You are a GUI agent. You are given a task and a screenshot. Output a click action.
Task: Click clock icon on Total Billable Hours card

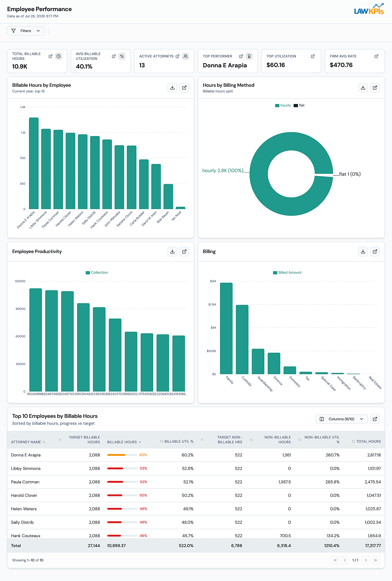pyautogui.click(x=59, y=56)
